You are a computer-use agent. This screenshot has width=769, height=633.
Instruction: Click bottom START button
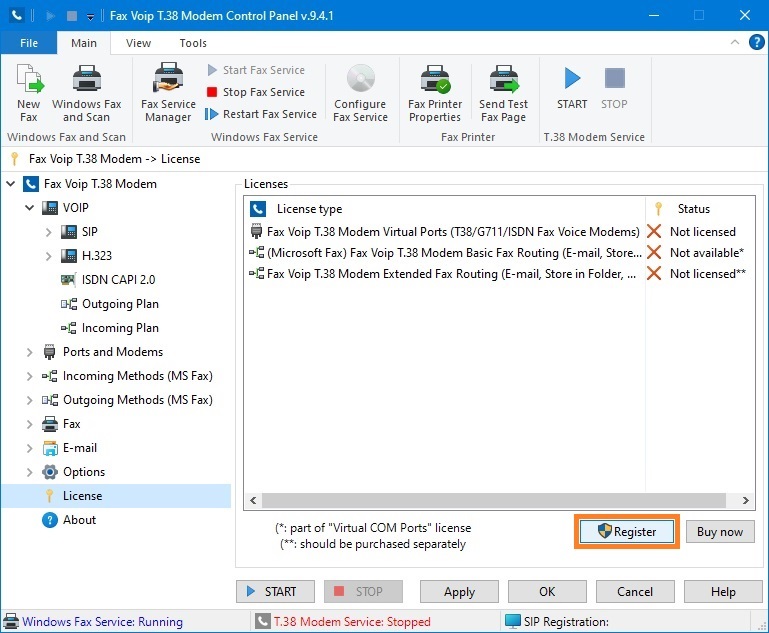tap(275, 591)
